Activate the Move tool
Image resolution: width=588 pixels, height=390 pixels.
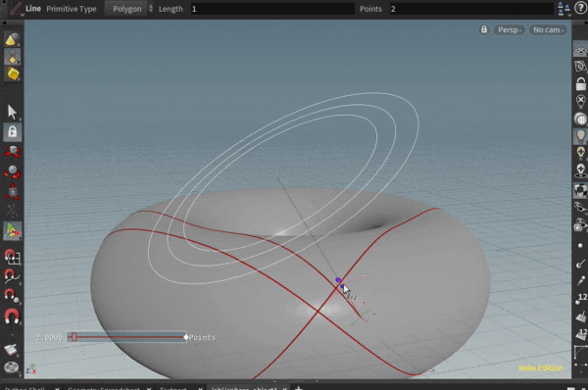tap(13, 152)
